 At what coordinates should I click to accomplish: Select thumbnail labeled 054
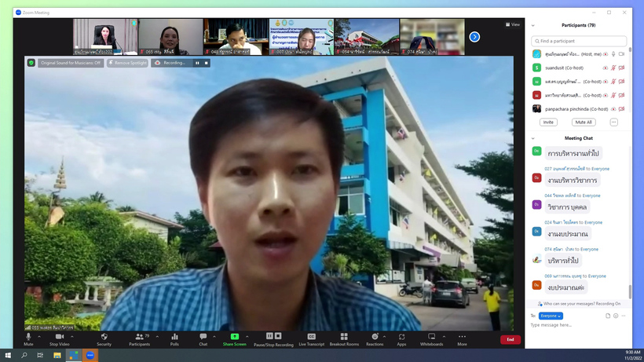pos(367,37)
